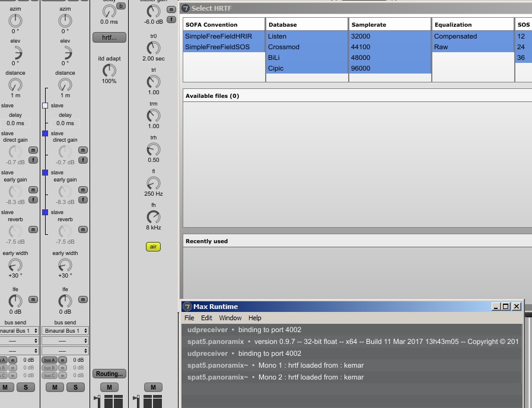Click the Max Runtime window title icon

click(187, 307)
